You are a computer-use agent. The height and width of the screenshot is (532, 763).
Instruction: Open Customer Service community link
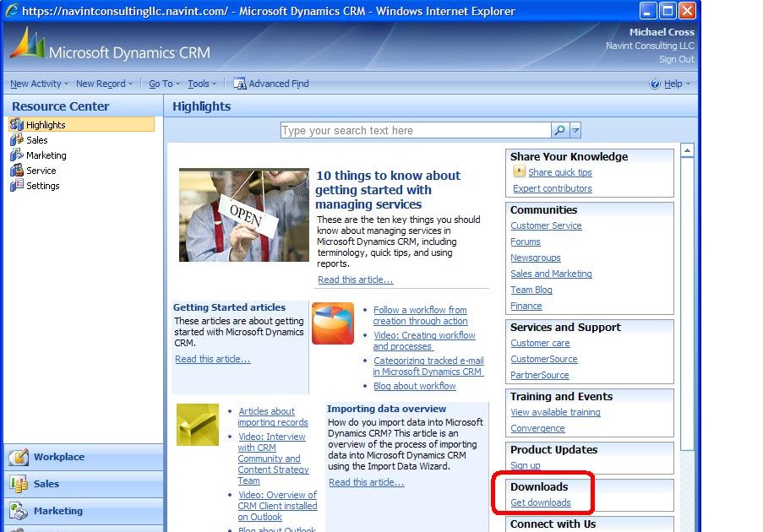(546, 225)
